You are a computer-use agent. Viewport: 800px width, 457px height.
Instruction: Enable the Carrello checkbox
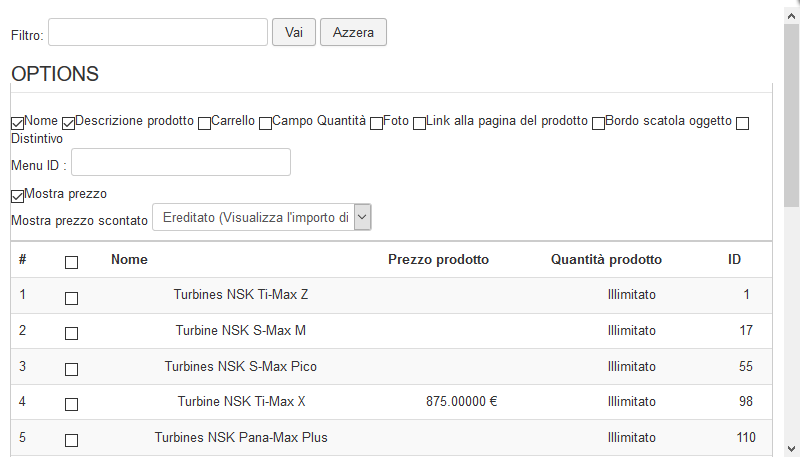point(204,123)
